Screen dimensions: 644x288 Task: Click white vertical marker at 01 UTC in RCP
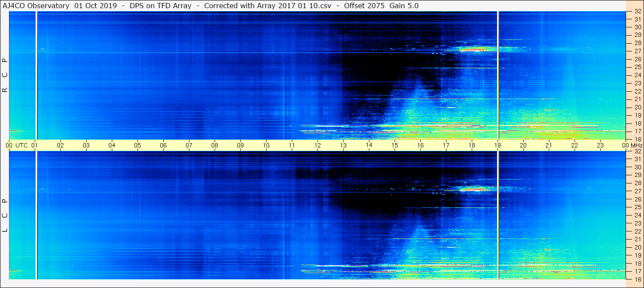tap(37, 75)
